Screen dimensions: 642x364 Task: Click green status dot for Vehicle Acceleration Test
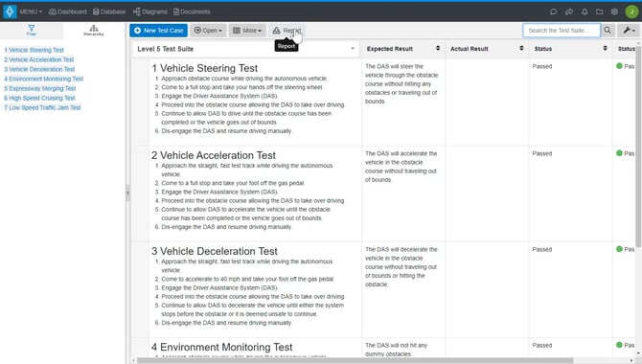tap(619, 153)
